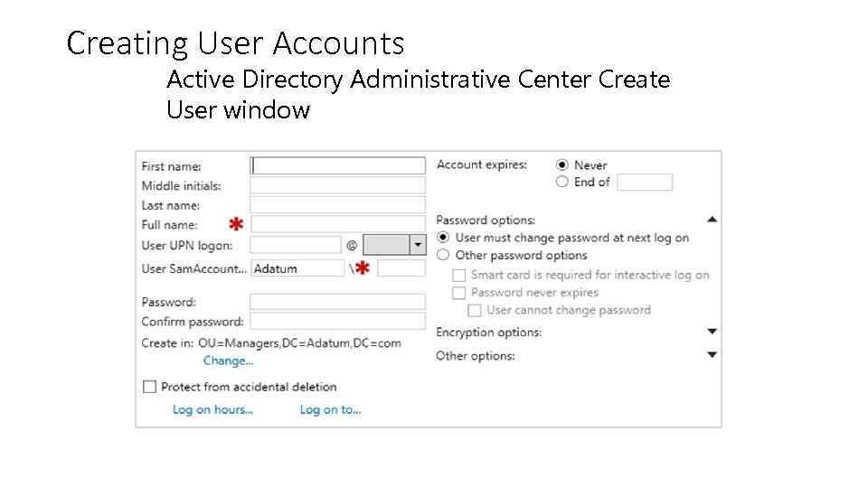Click the User SamAccount... label
The width and height of the screenshot is (868, 488).
click(194, 269)
